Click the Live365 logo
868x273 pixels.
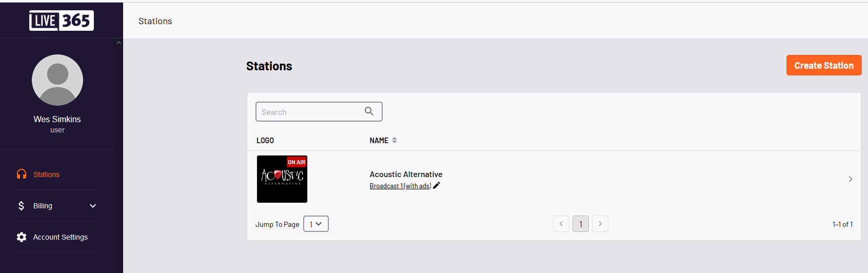[x=62, y=21]
